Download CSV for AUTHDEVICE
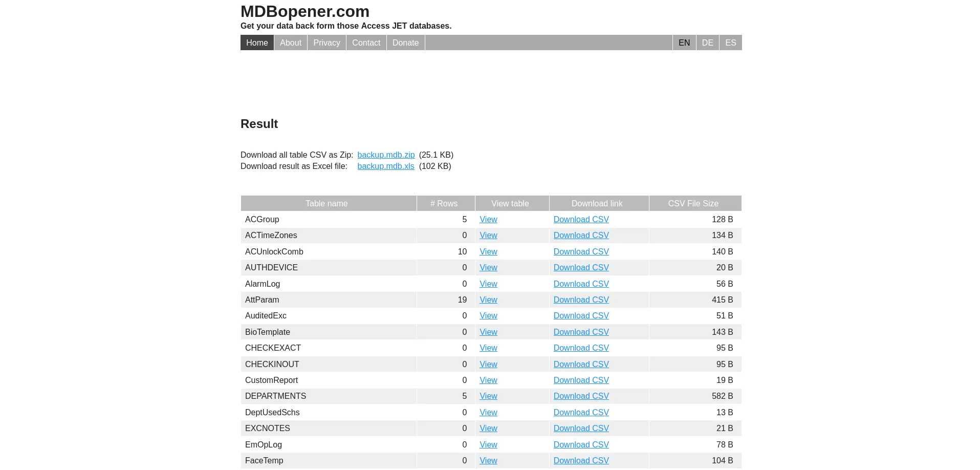The width and height of the screenshot is (980, 470). coord(581,267)
